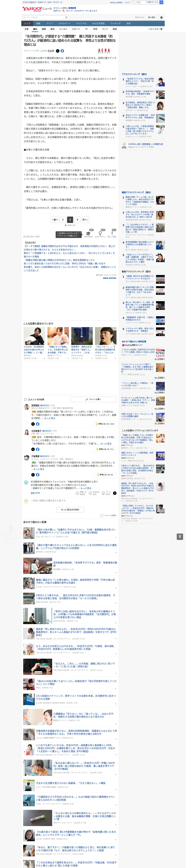
Task: Click うーん reaction with 279 count
Action: tap(106, 493)
